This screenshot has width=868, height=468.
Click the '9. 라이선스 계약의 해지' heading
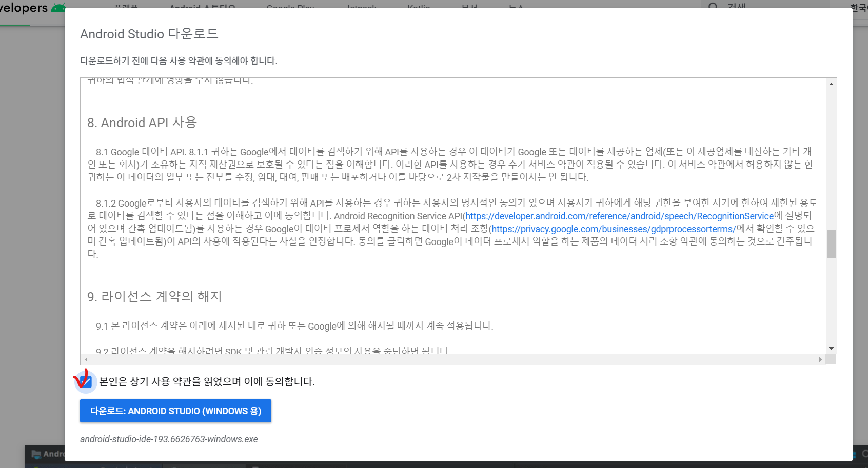(x=154, y=296)
